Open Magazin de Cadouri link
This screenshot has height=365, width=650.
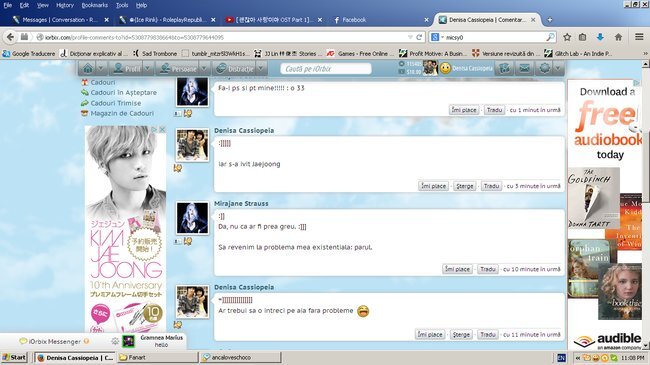pyautogui.click(x=122, y=113)
